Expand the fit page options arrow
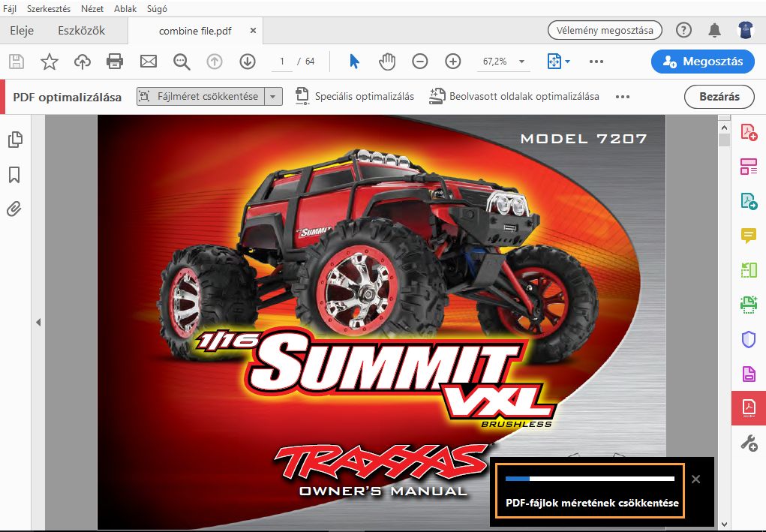 (567, 62)
